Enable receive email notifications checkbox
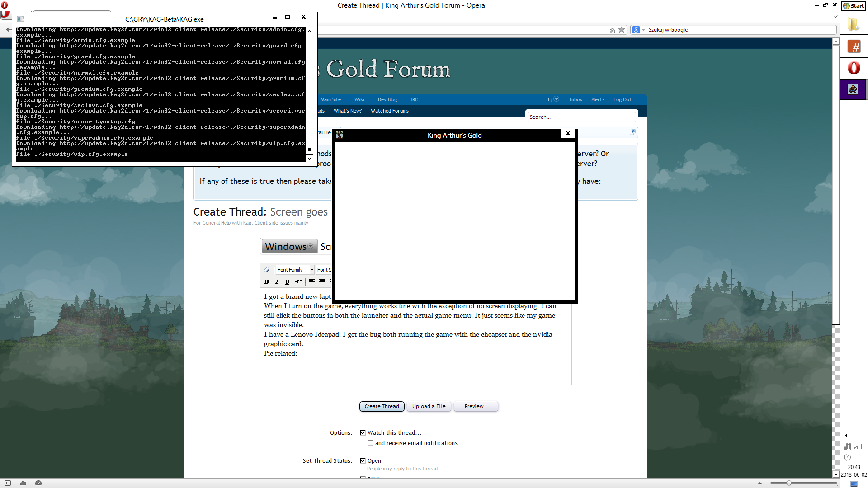Viewport: 868px width, 488px height. [x=370, y=443]
